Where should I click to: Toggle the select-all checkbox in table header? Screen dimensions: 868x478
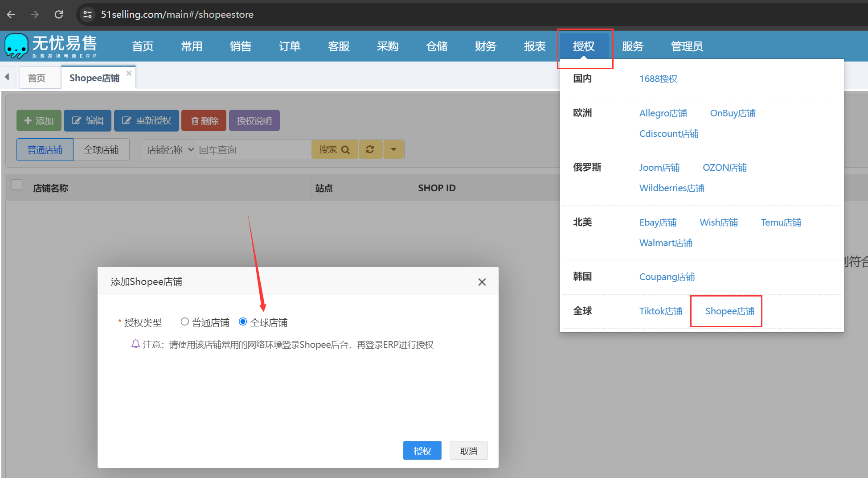(x=17, y=185)
